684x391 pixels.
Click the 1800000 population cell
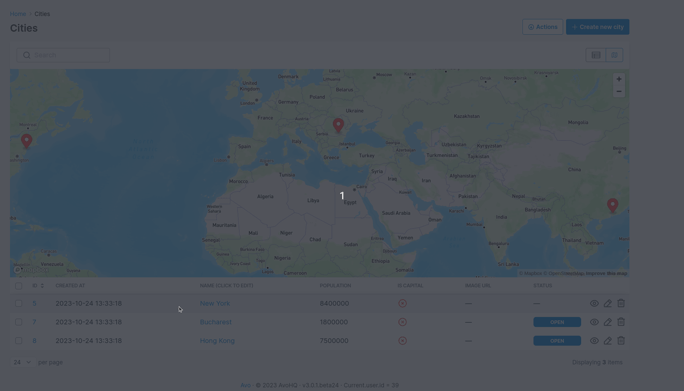point(334,322)
